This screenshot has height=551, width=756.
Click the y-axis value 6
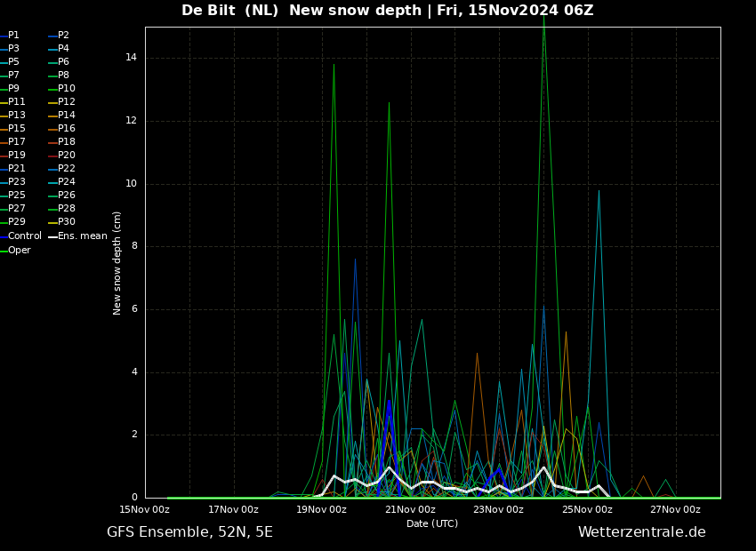click(134, 309)
